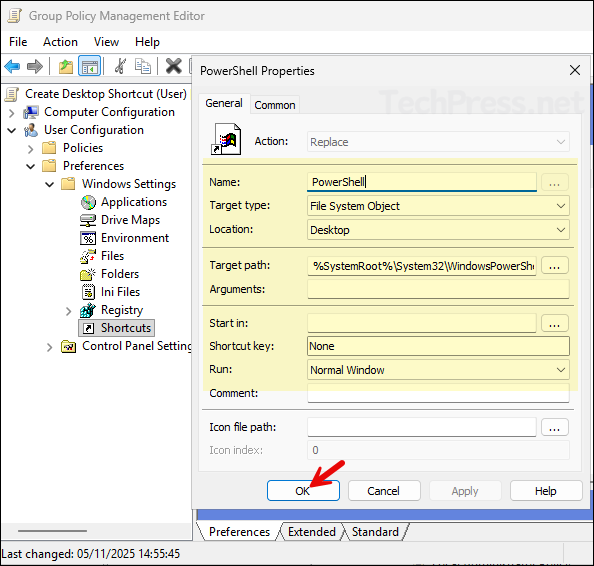
Task: Browse for Icon file path ellipsis button
Action: 555,428
